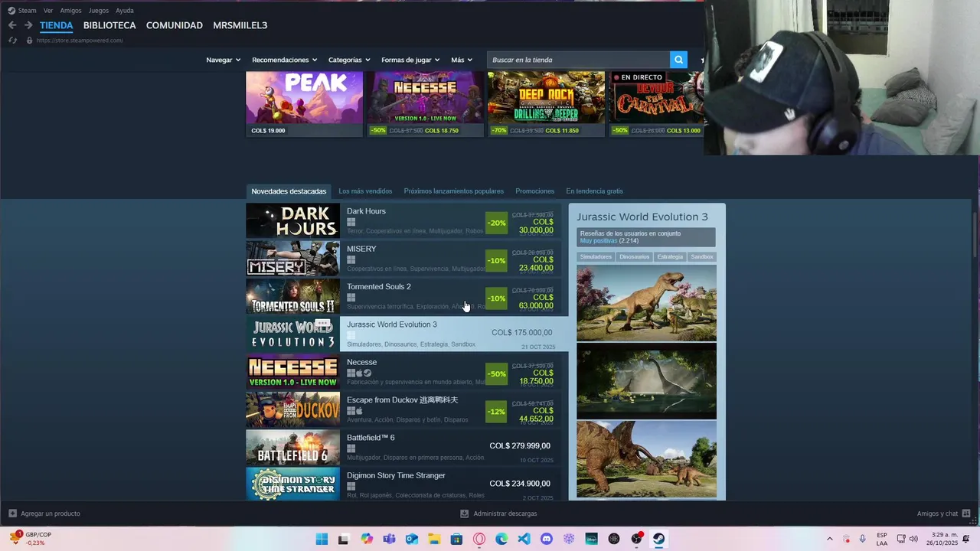Click the Amigos y chat icon
This screenshot has height=551, width=980.
pyautogui.click(x=966, y=514)
